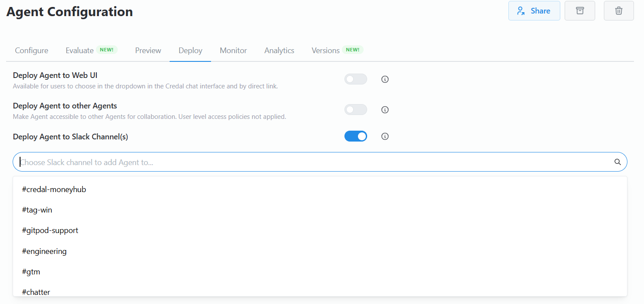Click the search magnifier icon in Slack field
The height and width of the screenshot is (304, 644).
[x=617, y=162]
